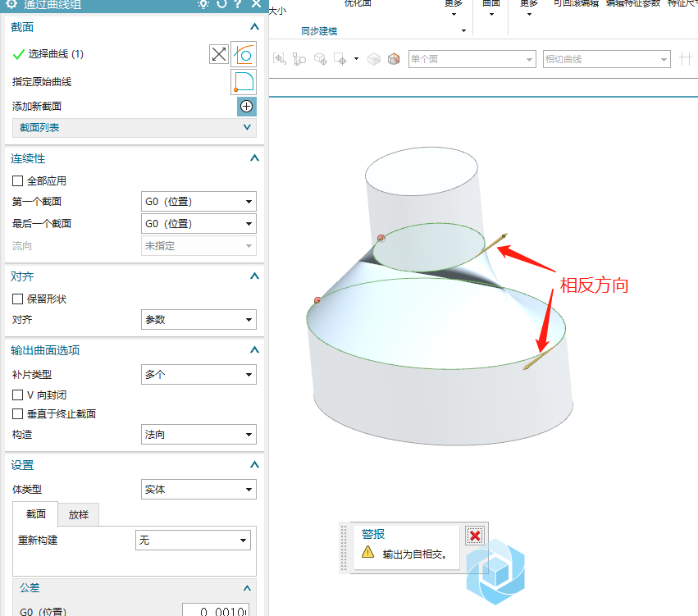Click the 优化面 ribbon command
The image size is (698, 616).
358,3
